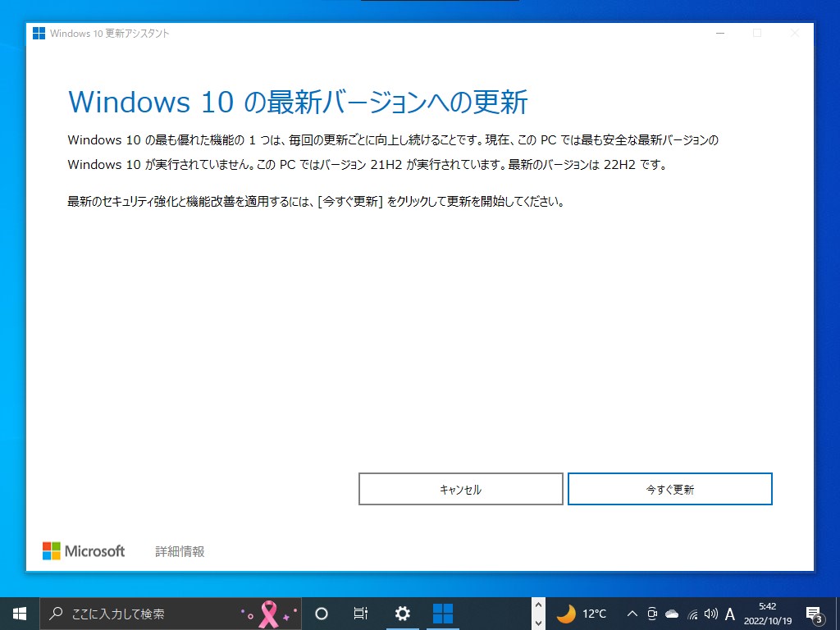Select the Windows 10 Update Assistant taskbar icon
The image size is (840, 630).
pos(442,613)
